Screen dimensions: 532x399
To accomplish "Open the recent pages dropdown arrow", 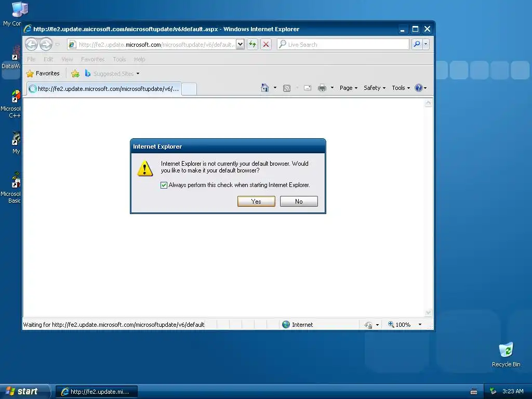I will pos(57,44).
